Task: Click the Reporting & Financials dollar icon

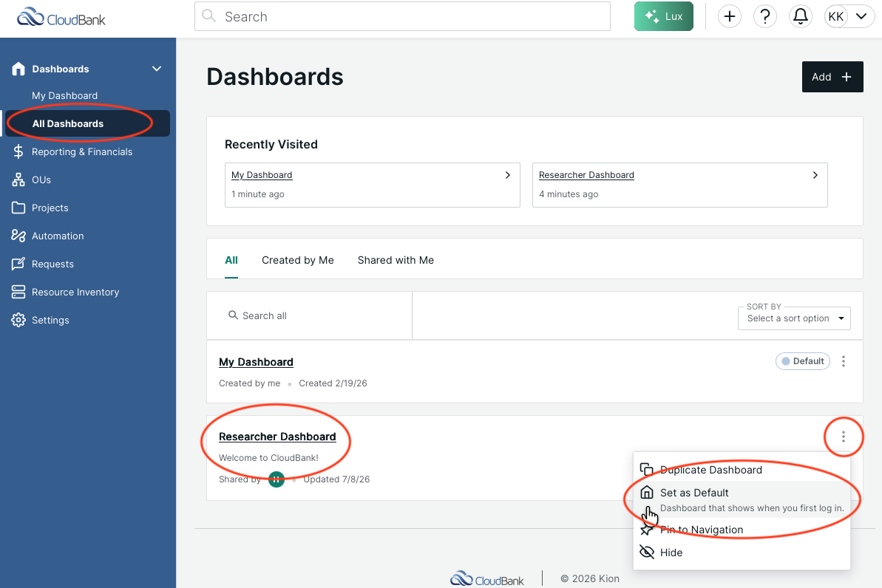Action: (18, 151)
